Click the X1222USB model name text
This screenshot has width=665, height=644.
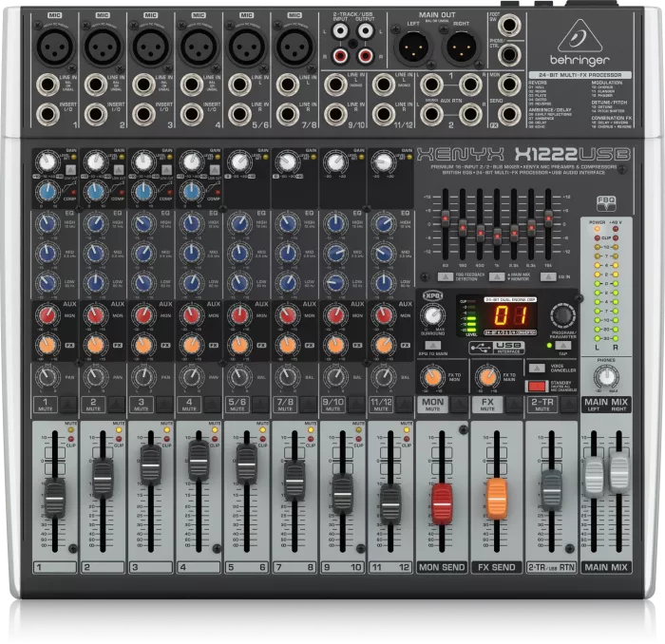pos(573,154)
